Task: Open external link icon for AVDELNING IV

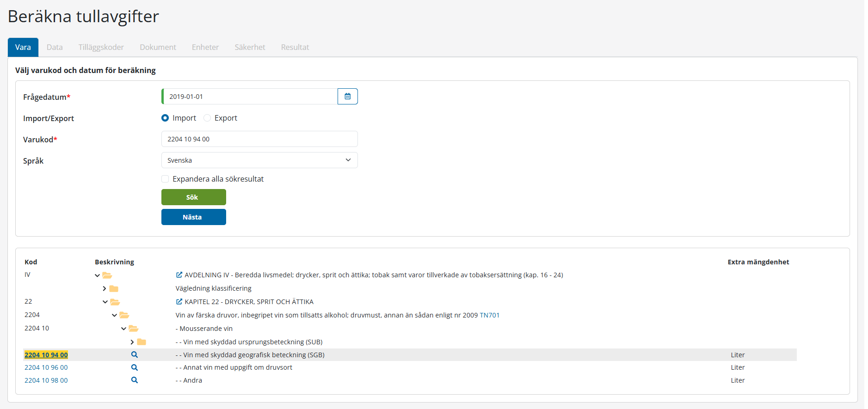Action: (179, 275)
